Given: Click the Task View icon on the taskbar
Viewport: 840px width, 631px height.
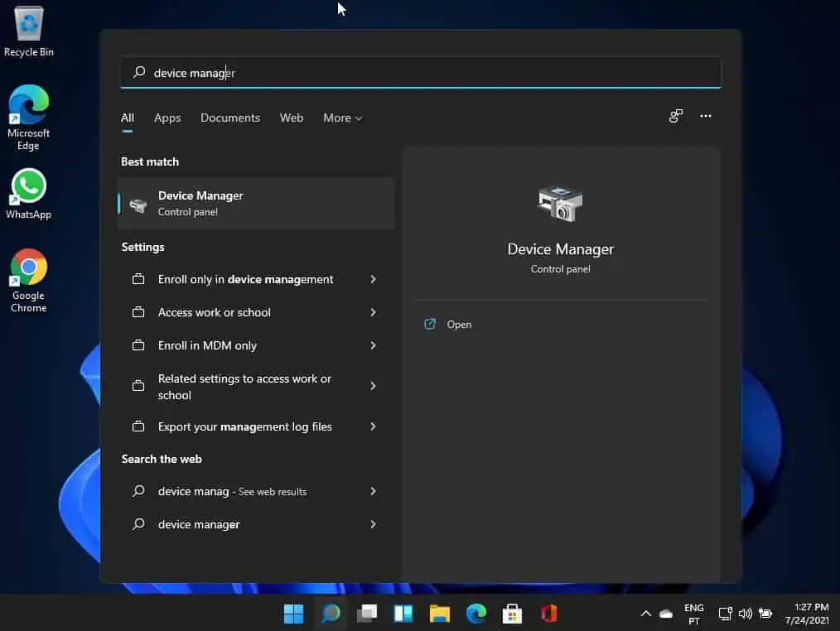Looking at the screenshot, I should click(x=366, y=614).
